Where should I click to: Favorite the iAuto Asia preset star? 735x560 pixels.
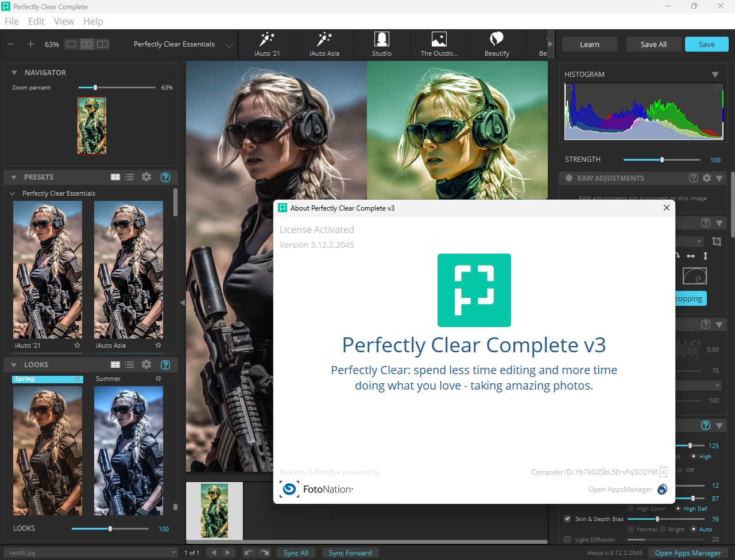[158, 345]
